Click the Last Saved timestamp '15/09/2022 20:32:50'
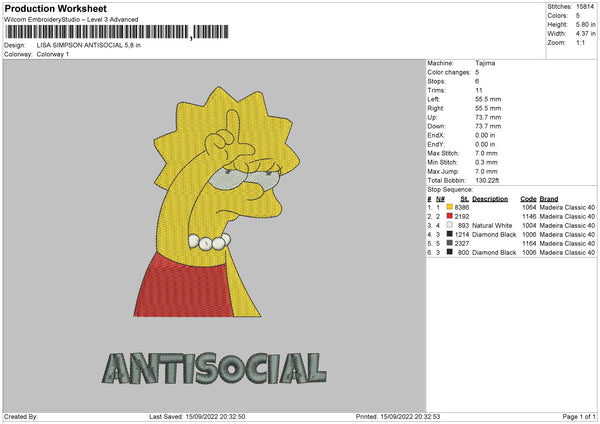Viewport: 600px width, 424px height. click(215, 416)
